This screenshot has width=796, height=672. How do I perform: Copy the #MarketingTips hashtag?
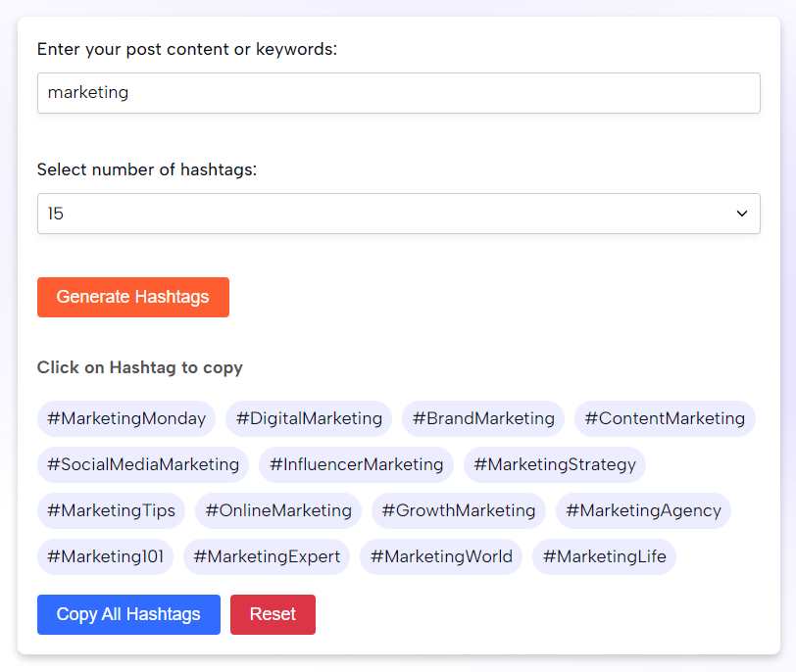pyautogui.click(x=111, y=510)
